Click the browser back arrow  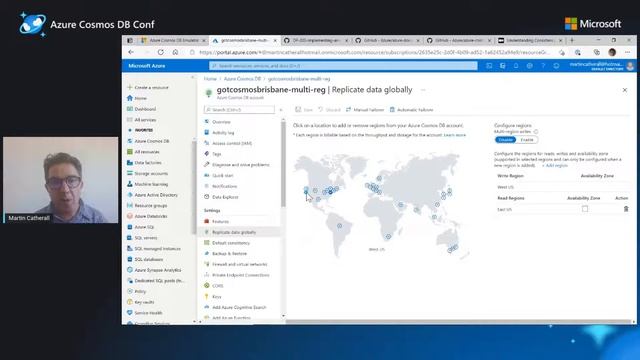(131, 52)
